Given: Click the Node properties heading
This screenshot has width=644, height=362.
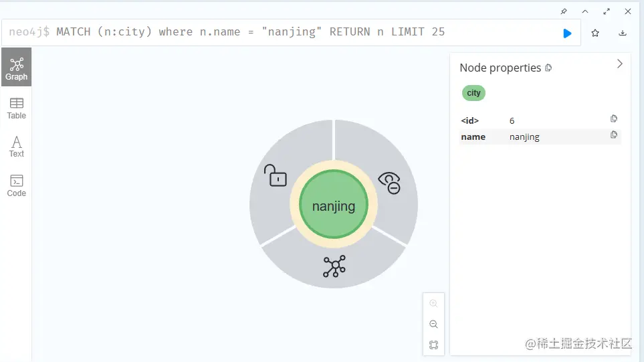Looking at the screenshot, I should [x=500, y=68].
